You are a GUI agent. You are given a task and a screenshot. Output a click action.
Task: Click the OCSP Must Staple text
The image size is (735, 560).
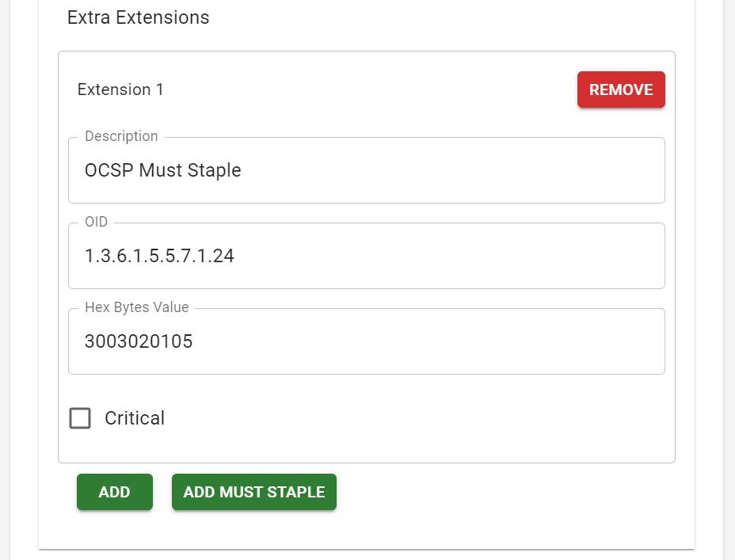pyautogui.click(x=162, y=170)
